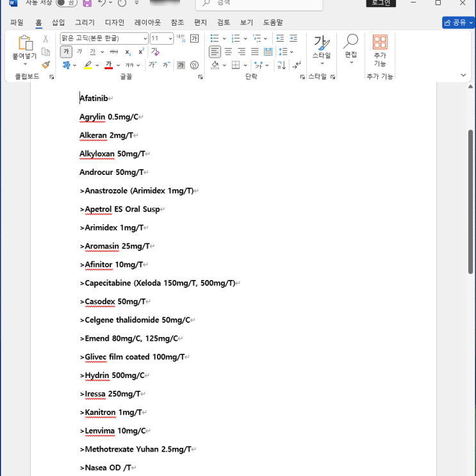Open the Help tab
Screen dimensions: 476x476
pyautogui.click(x=273, y=22)
